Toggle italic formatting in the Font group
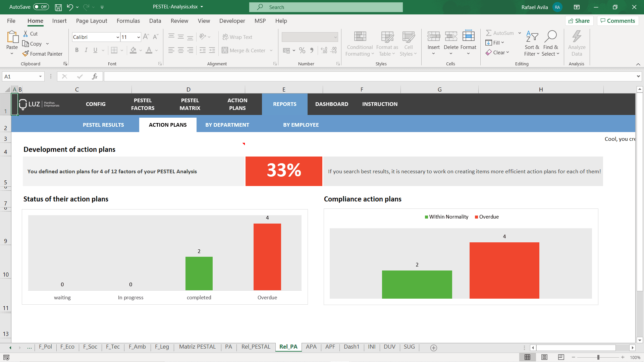The width and height of the screenshot is (644, 362). [x=86, y=50]
